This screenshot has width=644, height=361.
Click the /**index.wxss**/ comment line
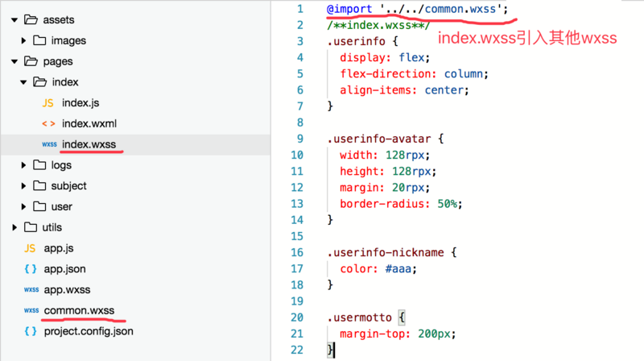[x=378, y=26]
